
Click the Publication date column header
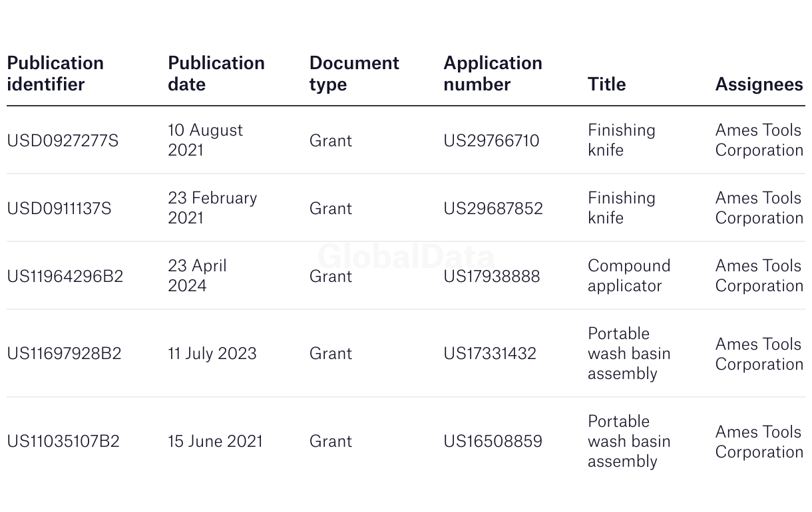click(x=216, y=74)
